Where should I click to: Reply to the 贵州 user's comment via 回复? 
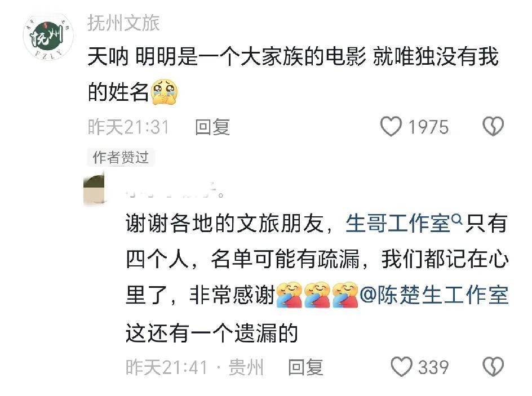(305, 367)
